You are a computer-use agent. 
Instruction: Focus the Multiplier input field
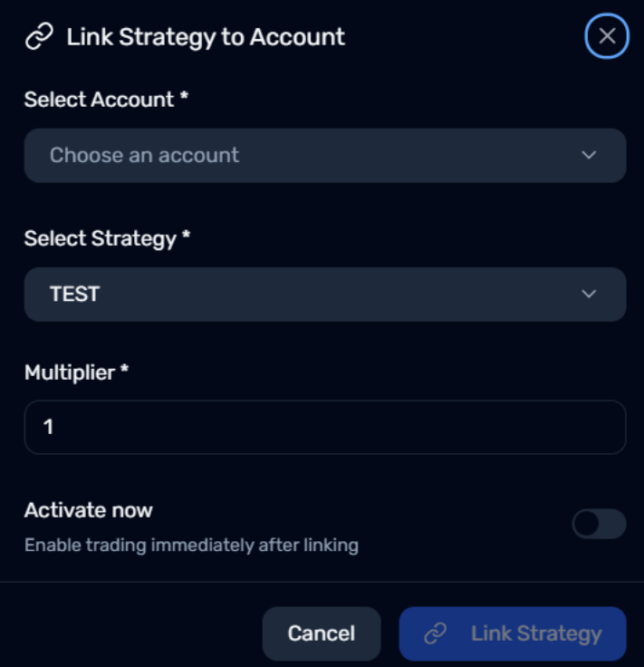tap(324, 427)
